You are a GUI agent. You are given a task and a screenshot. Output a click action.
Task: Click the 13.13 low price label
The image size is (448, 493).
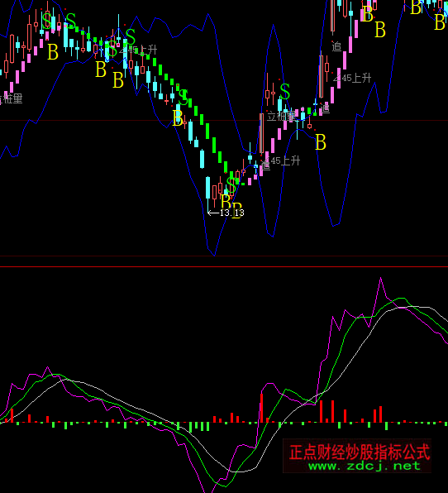click(232, 213)
